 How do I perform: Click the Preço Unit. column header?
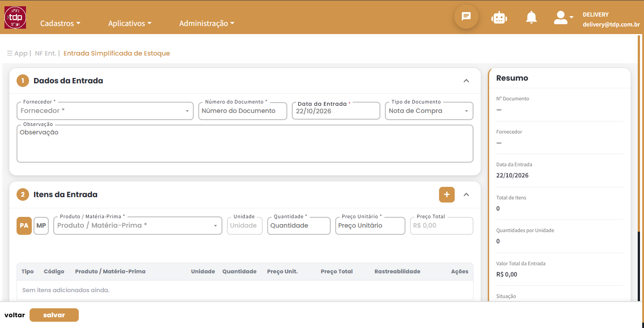pos(282,272)
